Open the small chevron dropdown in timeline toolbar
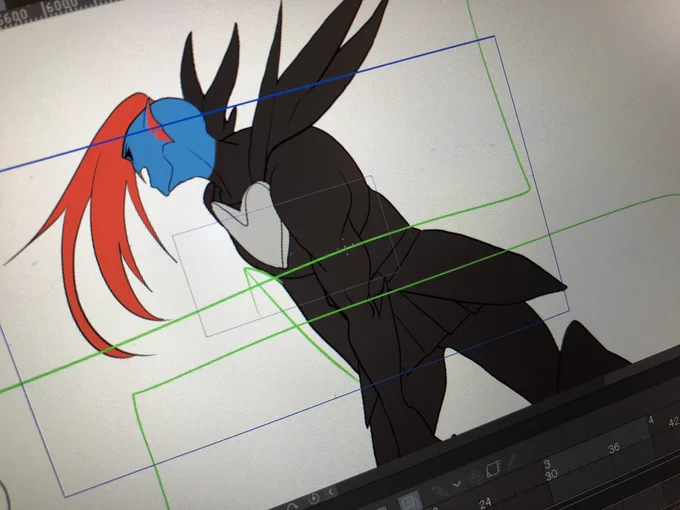This screenshot has height=510, width=680. click(x=457, y=484)
